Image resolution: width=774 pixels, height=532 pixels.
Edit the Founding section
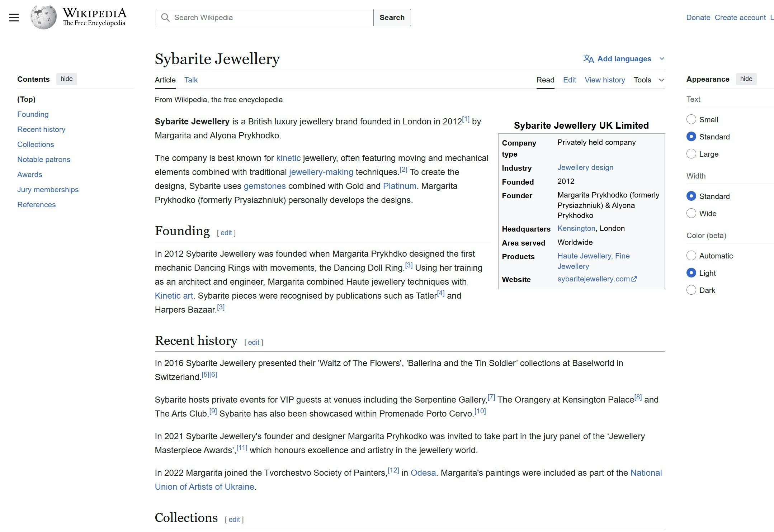(x=226, y=233)
